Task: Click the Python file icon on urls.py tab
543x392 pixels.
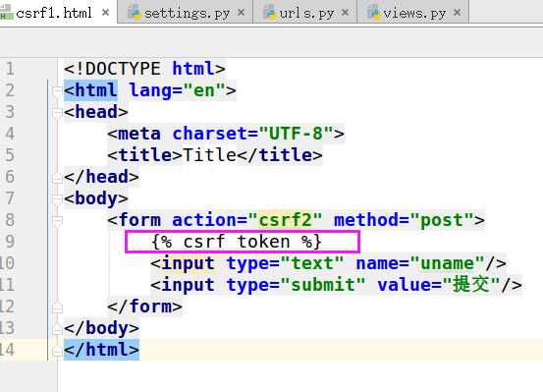Action: point(270,13)
